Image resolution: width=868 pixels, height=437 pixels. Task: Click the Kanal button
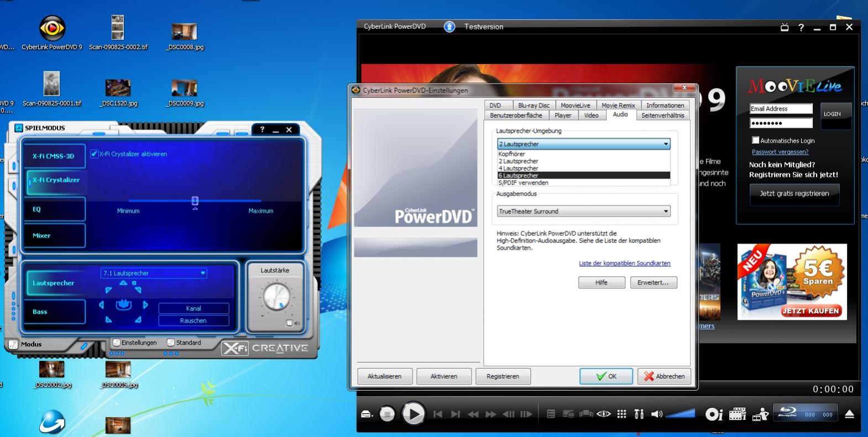194,308
